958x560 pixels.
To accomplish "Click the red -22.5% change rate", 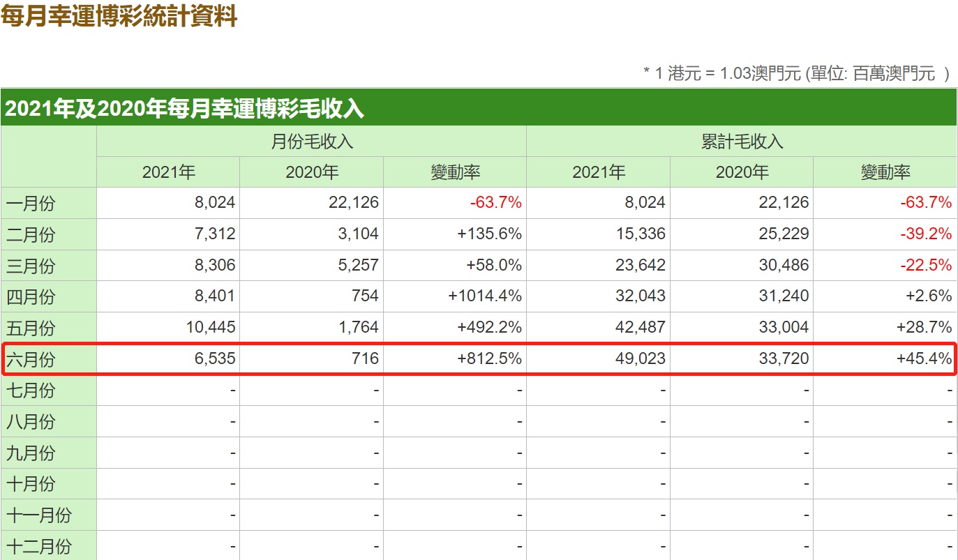I will (x=926, y=265).
